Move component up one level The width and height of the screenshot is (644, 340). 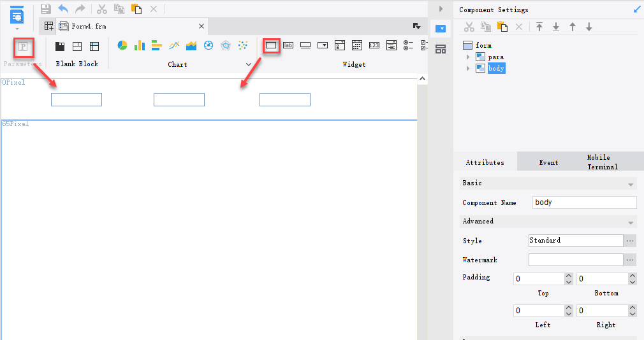tap(573, 27)
